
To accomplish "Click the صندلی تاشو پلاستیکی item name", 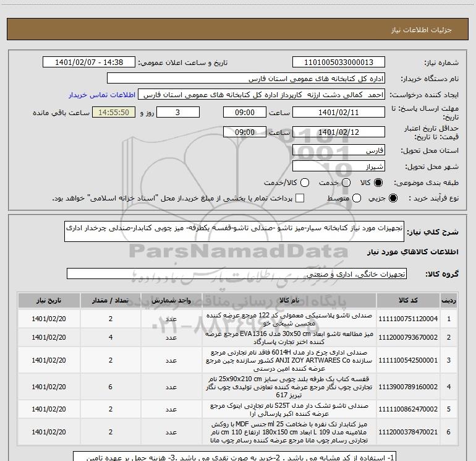I will point(289,319).
